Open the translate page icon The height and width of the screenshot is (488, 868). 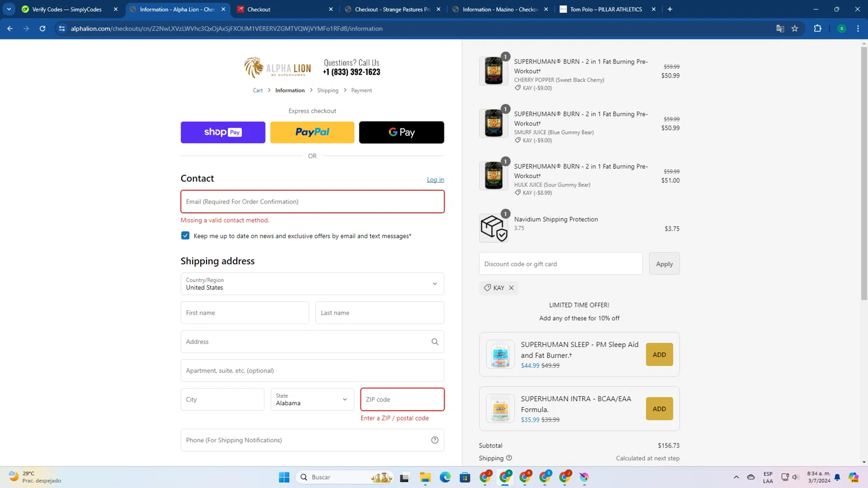tap(780, 28)
